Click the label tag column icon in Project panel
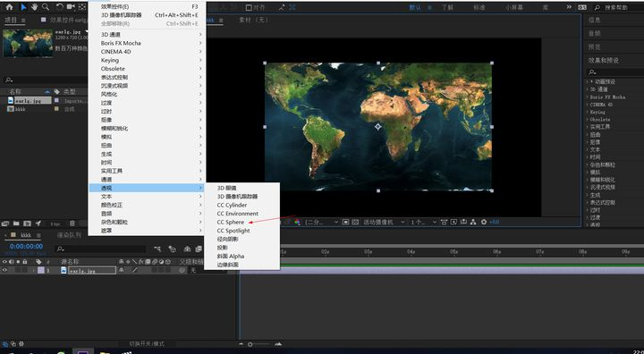 point(56,91)
